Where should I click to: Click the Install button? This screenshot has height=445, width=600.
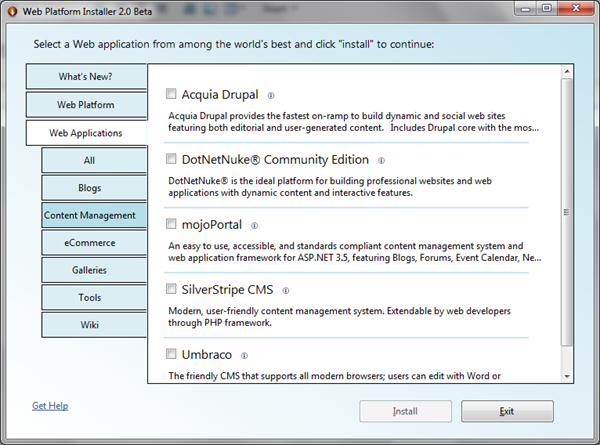(405, 411)
